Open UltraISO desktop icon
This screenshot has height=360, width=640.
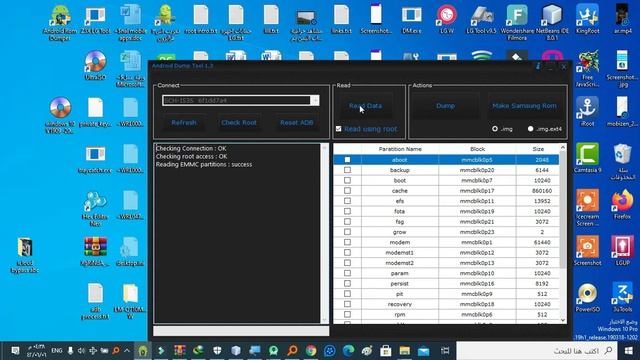95,65
